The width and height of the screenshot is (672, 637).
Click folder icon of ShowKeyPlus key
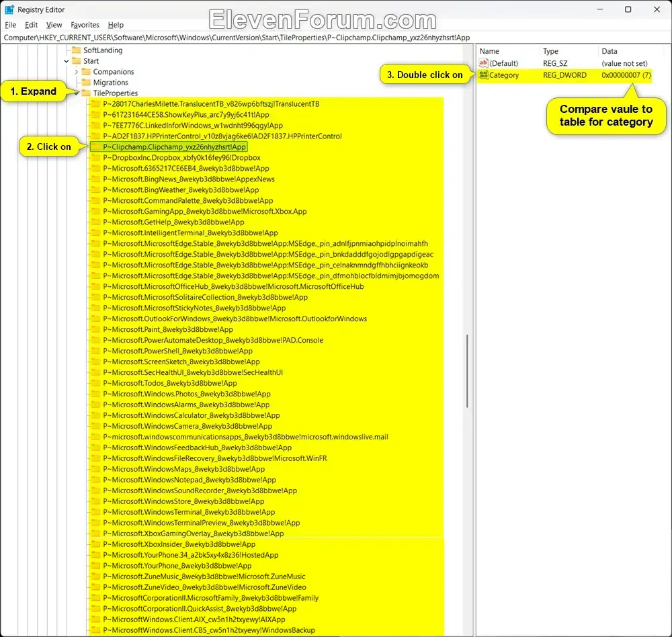[95, 114]
